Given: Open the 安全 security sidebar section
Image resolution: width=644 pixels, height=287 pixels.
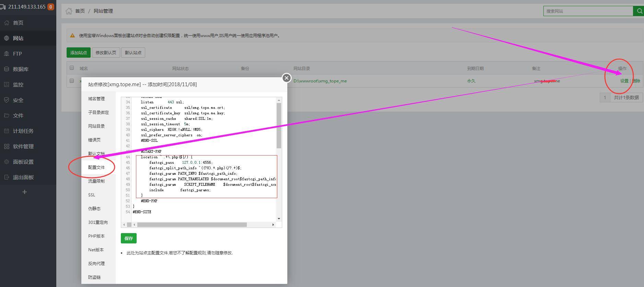Looking at the screenshot, I should [x=18, y=100].
